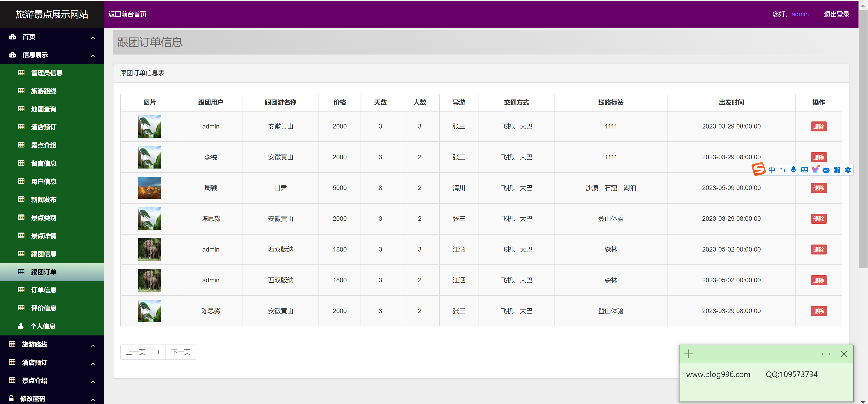Delete the 甘肃 order by 周颖
Screen dimensions: 868x404
(819, 188)
